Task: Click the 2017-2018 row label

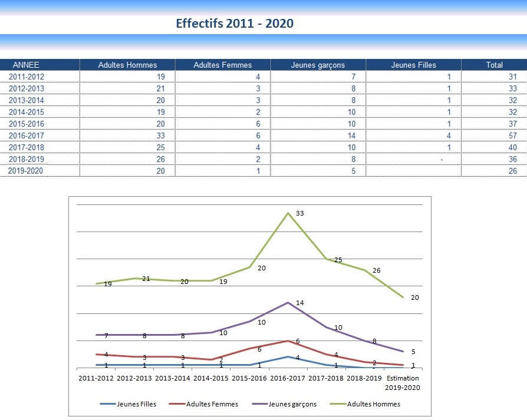Action: (x=26, y=147)
